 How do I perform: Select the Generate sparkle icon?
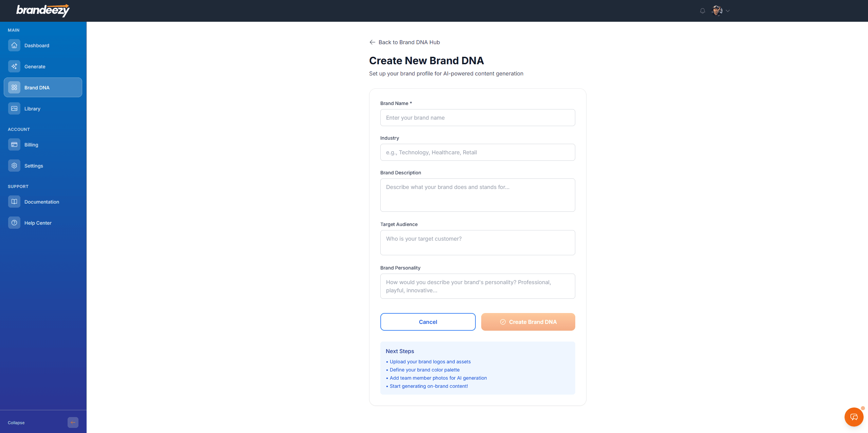click(x=14, y=66)
